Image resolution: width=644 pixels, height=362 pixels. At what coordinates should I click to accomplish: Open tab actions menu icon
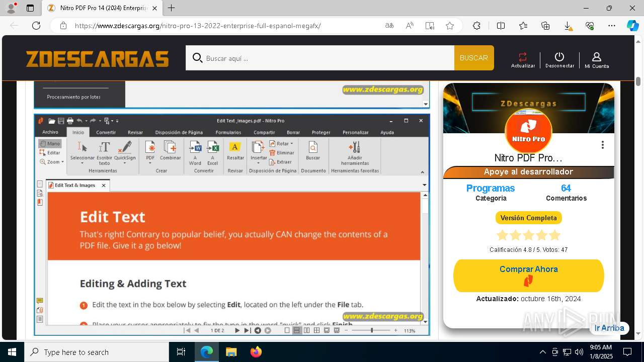(x=30, y=8)
